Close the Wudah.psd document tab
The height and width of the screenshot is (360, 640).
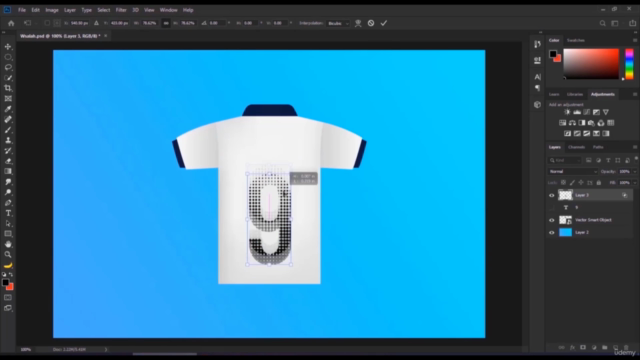point(106,36)
